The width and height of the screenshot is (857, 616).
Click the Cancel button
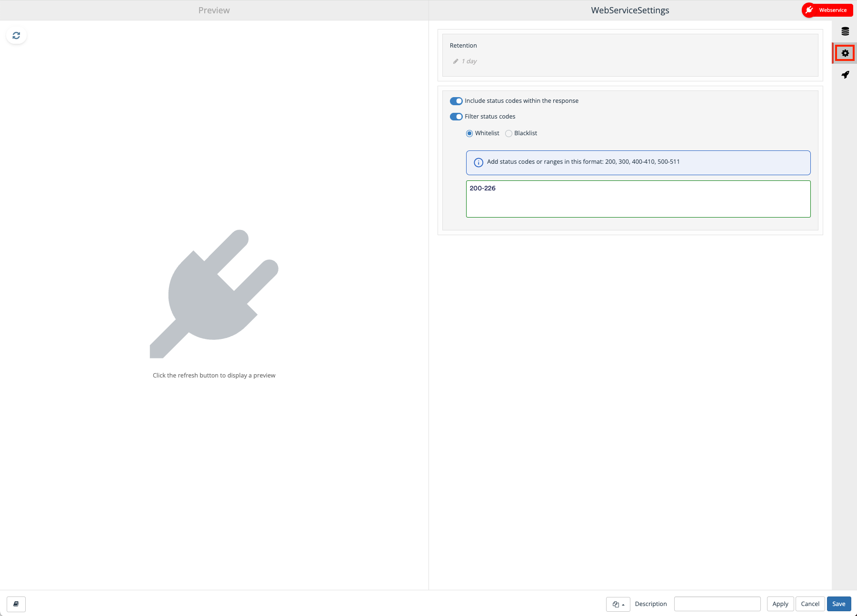click(x=810, y=604)
